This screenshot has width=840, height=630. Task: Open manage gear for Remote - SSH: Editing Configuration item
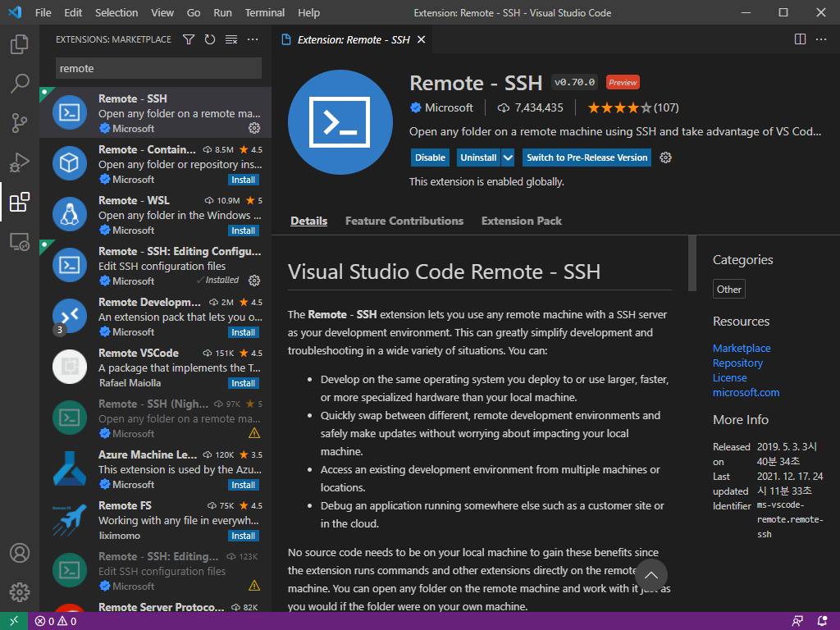pos(254,281)
